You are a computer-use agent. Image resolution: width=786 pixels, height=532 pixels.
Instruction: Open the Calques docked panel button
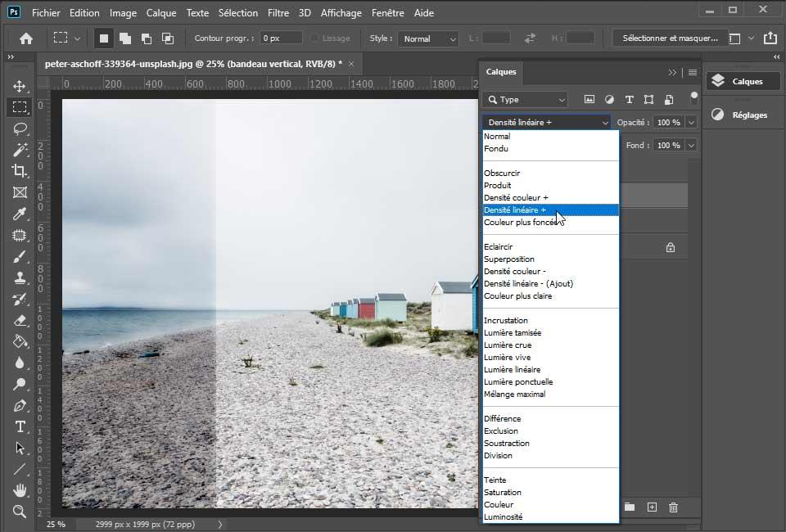coord(743,81)
